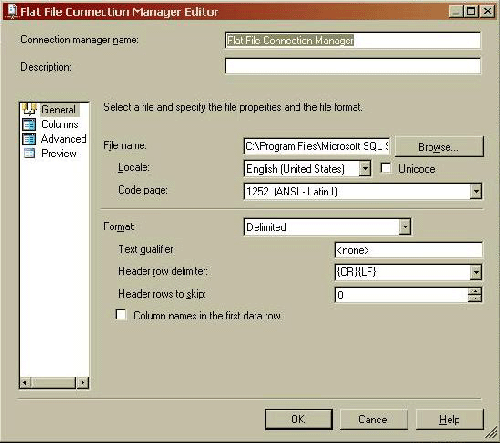Image resolution: width=500 pixels, height=443 pixels.
Task: Decrease Header rows to skip value
Action: (475, 298)
